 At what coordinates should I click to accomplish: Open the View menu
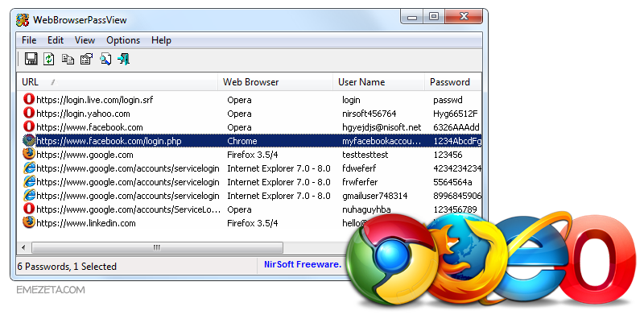click(85, 40)
